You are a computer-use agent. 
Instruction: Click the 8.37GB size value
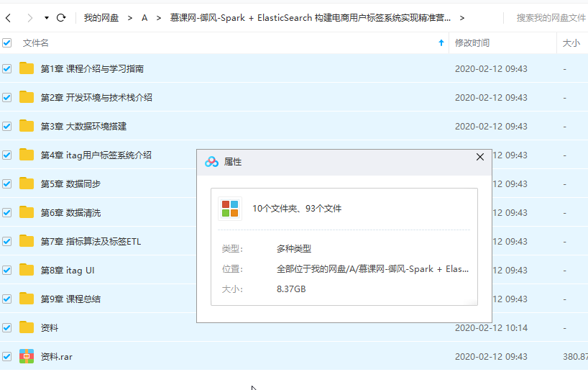pos(291,289)
